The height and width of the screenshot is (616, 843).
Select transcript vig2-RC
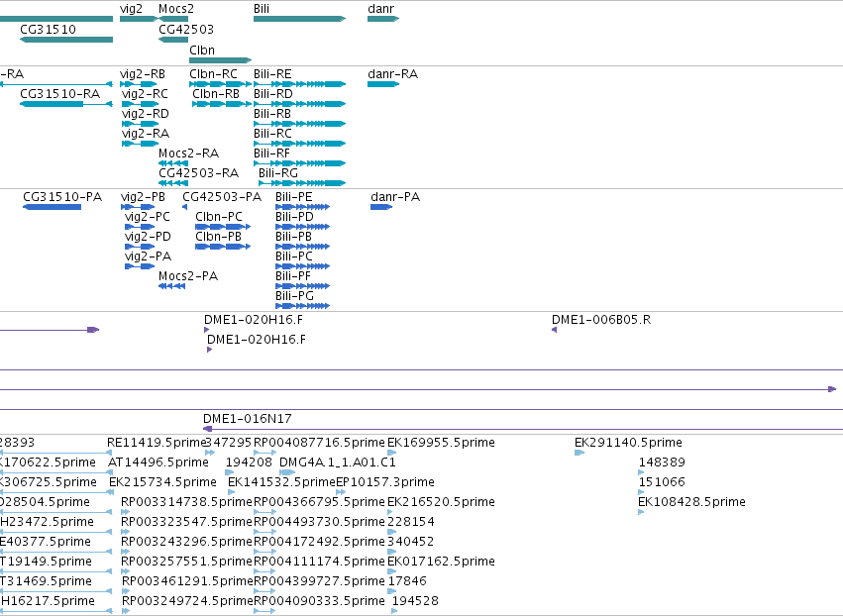pos(140,104)
